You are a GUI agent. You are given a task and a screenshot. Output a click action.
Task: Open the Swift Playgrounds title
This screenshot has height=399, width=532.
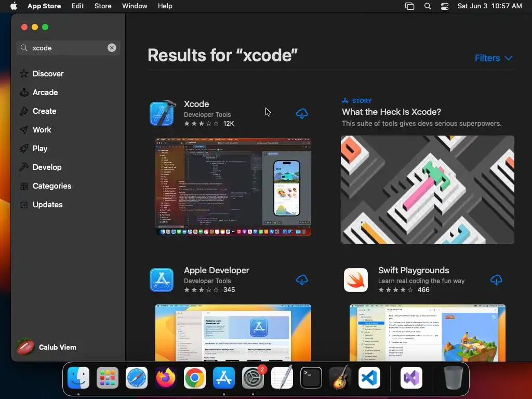(414, 270)
